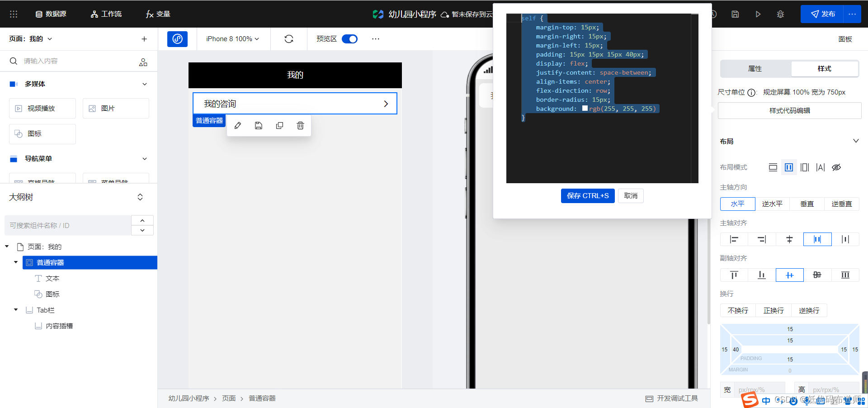This screenshot has height=408, width=868.
Task: Select the 文本 tree item
Action: tap(52, 279)
